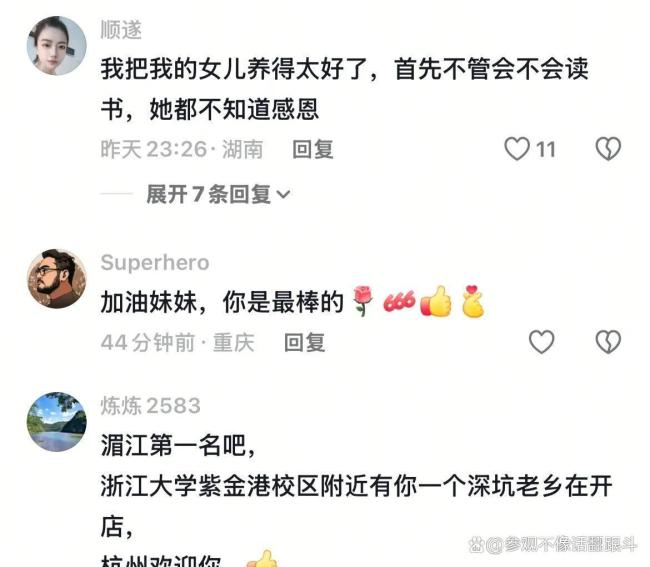Viewport: 650px width, 567px height.
Task: Tap the thumbs-up emoji in Superhero's comment
Action: point(436,301)
